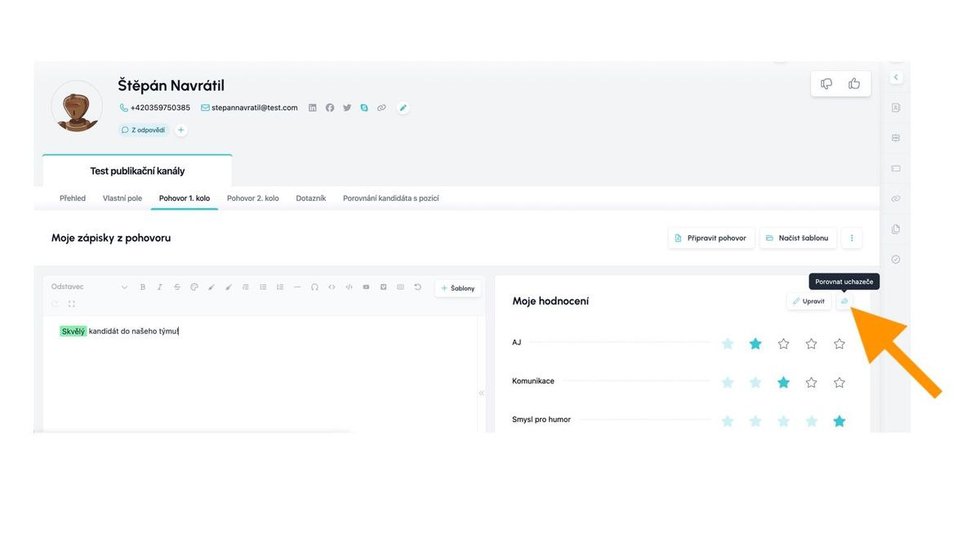Click the undo icon in the editor toolbar
This screenshot has width=980, height=551.
pos(417,287)
